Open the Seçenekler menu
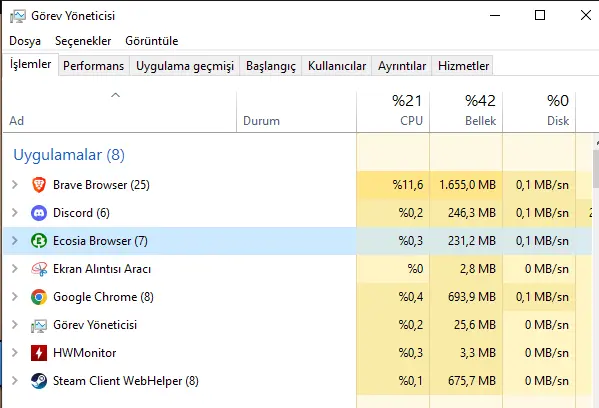Image resolution: width=599 pixels, height=408 pixels. 83,41
